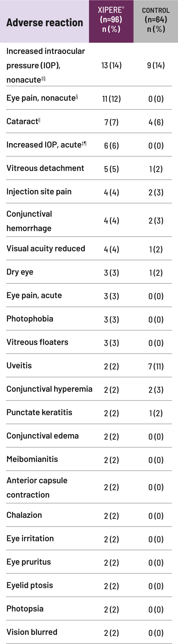Screen dimensions: 178x644
Task: Click the CONTROL (n=64) column header
Action: coord(156,20)
